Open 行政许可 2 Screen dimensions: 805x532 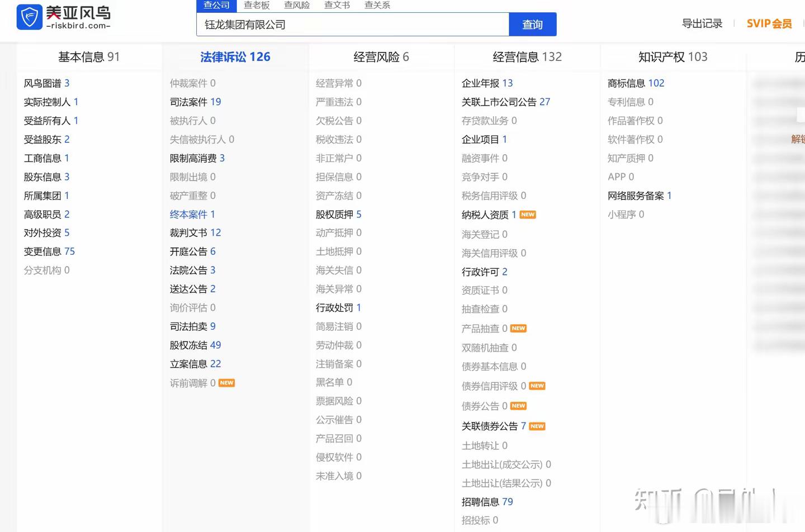485,272
